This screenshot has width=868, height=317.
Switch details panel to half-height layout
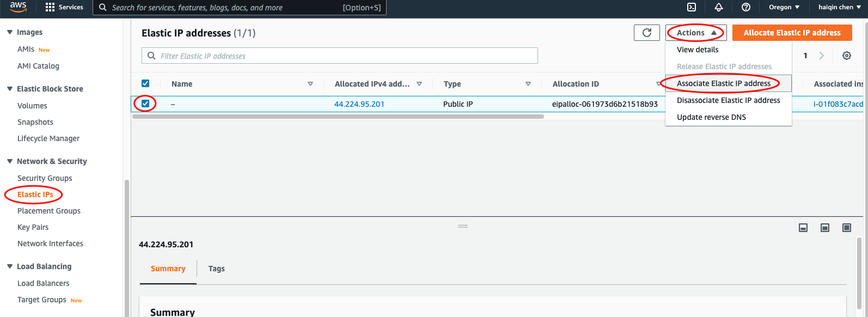825,228
